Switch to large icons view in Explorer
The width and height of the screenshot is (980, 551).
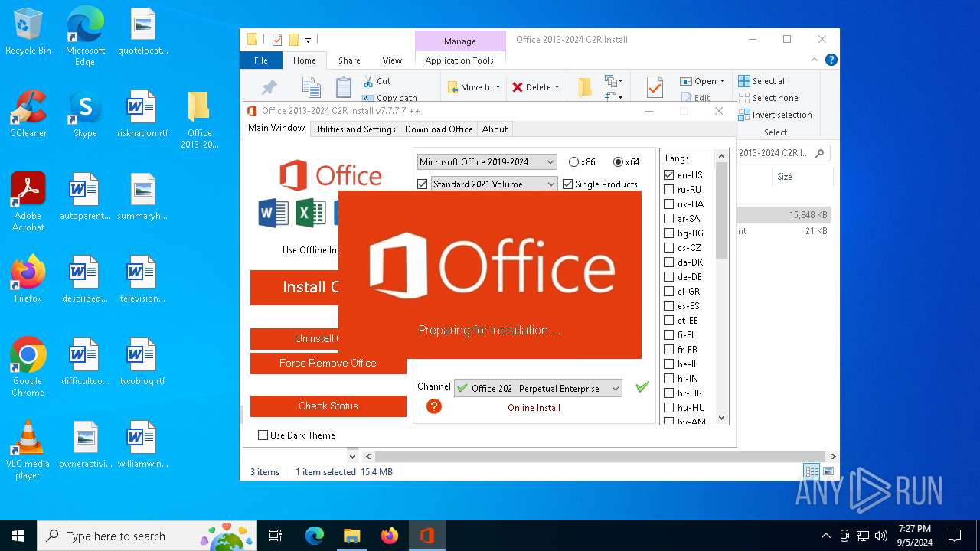[828, 471]
